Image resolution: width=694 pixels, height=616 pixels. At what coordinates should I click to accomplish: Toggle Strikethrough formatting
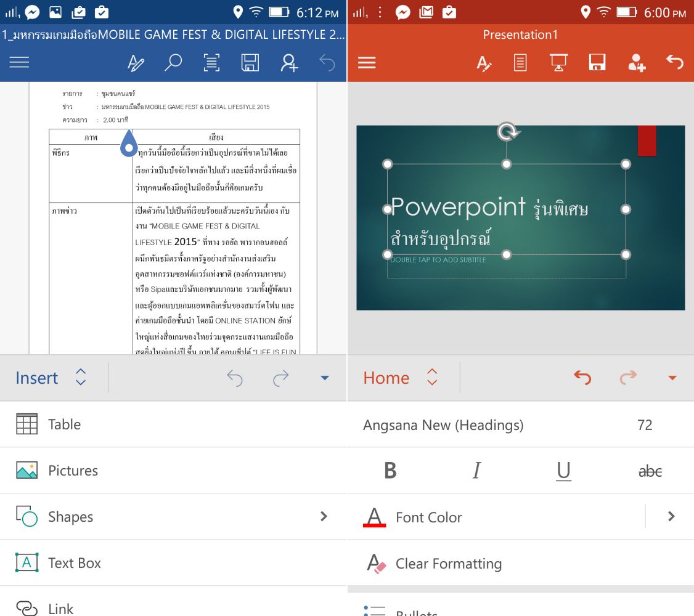point(650,471)
